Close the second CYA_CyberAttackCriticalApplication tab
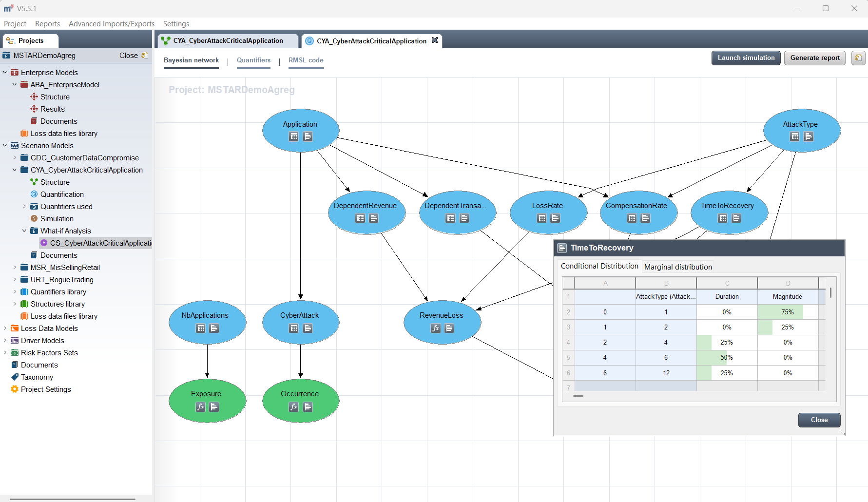The height and width of the screenshot is (502, 868). click(435, 40)
